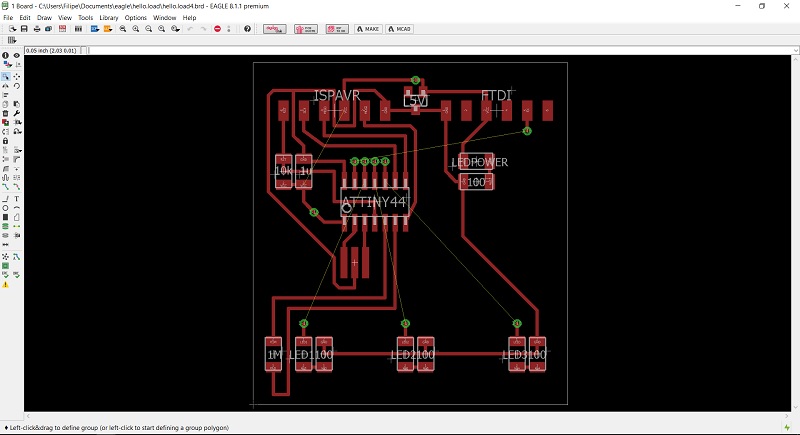Screen dimensions: 800x435
Task: Select the Line (wire) draw tool
Action: tap(6, 199)
